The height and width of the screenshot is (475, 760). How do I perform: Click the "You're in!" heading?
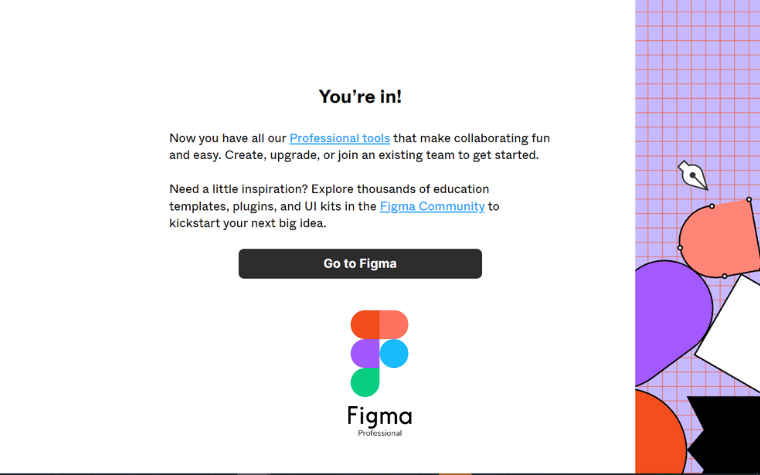360,96
